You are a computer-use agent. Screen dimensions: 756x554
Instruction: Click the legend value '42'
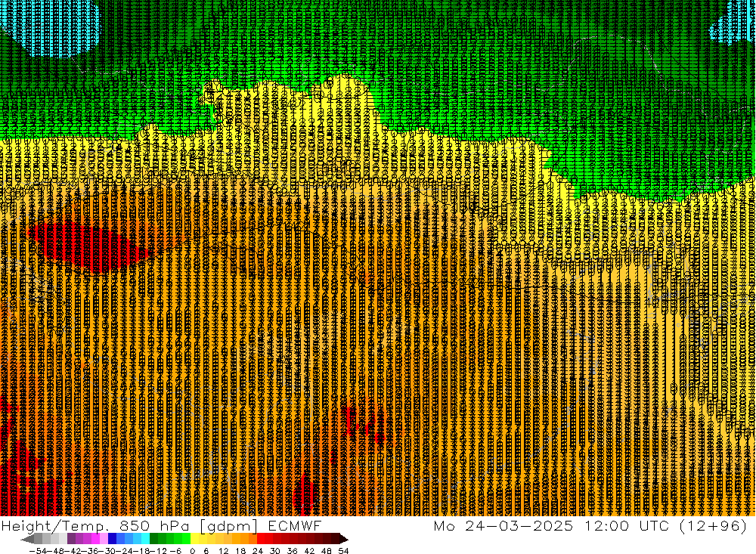pos(309,551)
